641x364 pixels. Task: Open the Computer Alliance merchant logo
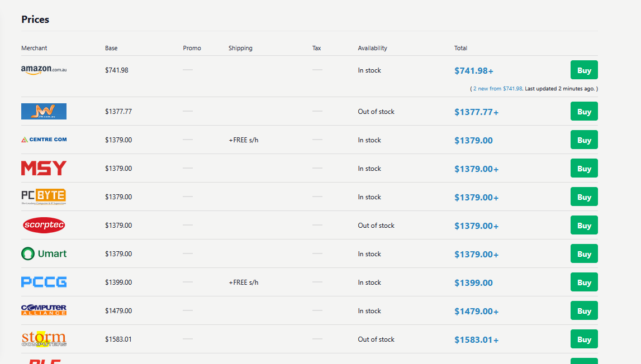point(44,310)
